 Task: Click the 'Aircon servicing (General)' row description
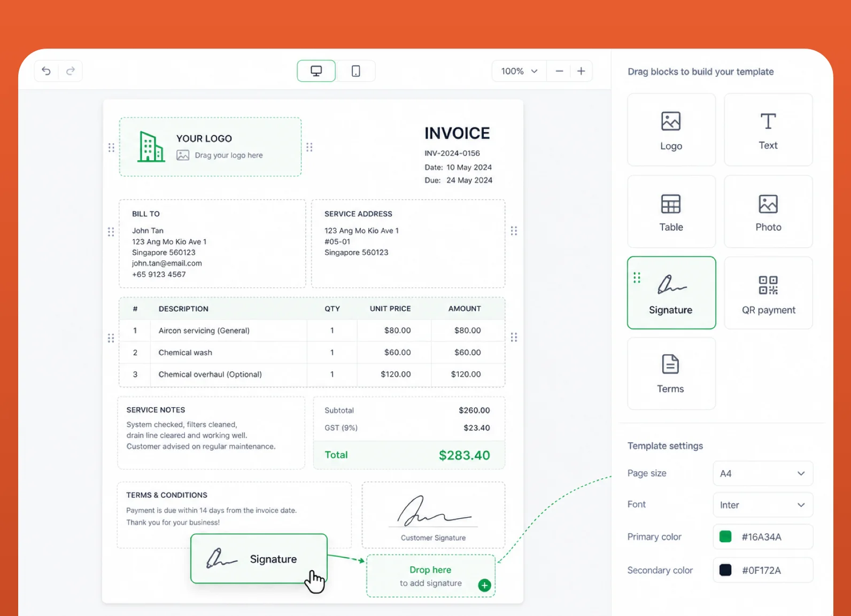(x=204, y=331)
